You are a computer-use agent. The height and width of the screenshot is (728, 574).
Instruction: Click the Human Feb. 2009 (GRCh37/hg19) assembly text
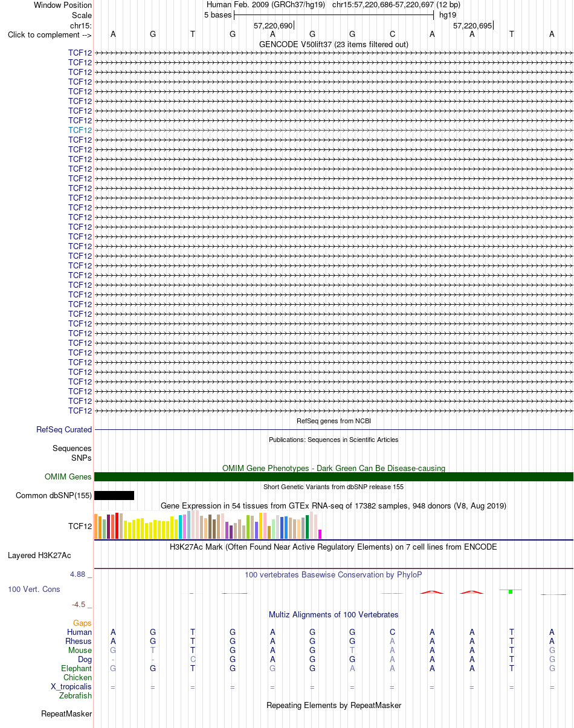tap(266, 4)
